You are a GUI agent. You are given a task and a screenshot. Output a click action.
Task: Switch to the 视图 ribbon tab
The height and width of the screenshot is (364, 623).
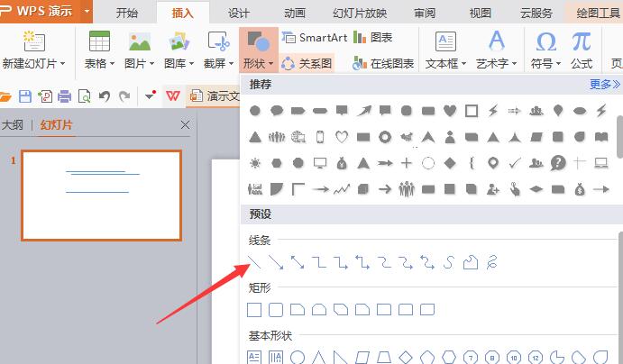[480, 13]
